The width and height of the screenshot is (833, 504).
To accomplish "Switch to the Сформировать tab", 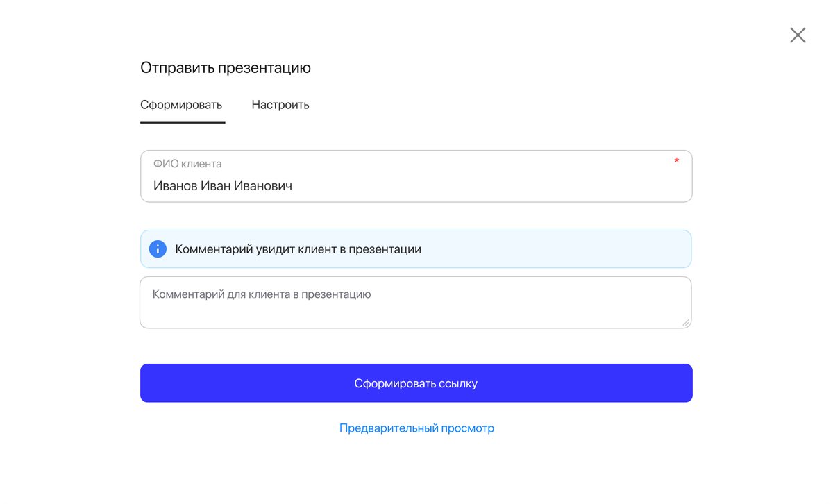I will click(x=181, y=105).
